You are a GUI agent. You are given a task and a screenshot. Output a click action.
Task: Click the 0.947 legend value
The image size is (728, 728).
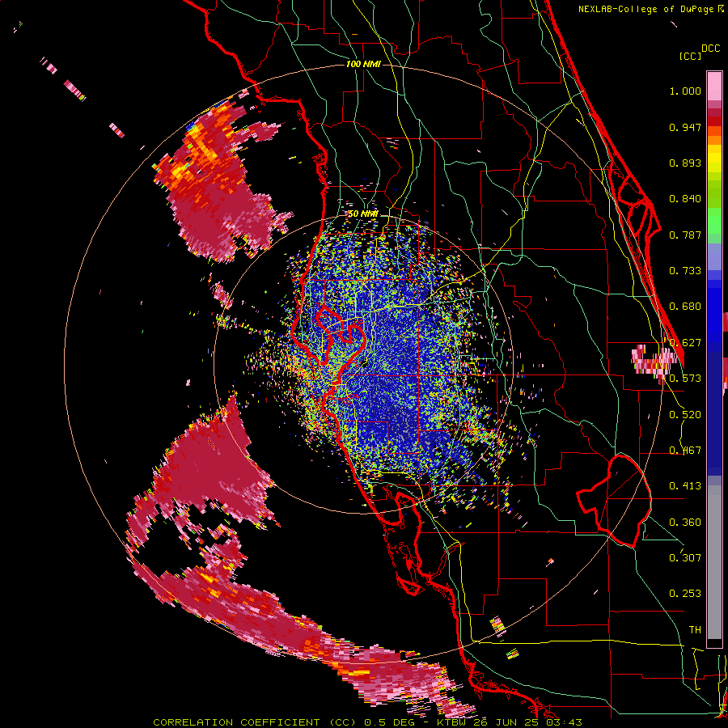[685, 127]
